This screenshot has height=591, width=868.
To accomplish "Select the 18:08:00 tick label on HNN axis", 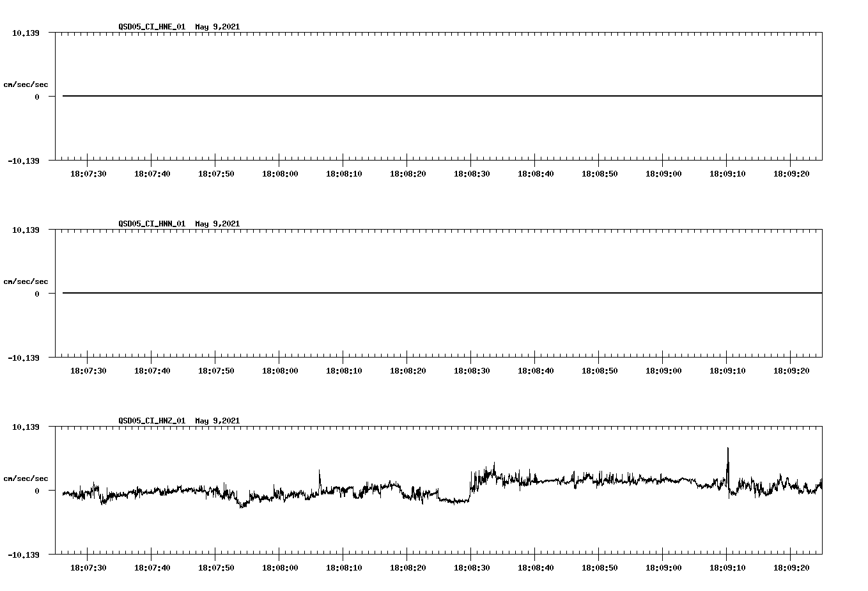I will 281,369.
